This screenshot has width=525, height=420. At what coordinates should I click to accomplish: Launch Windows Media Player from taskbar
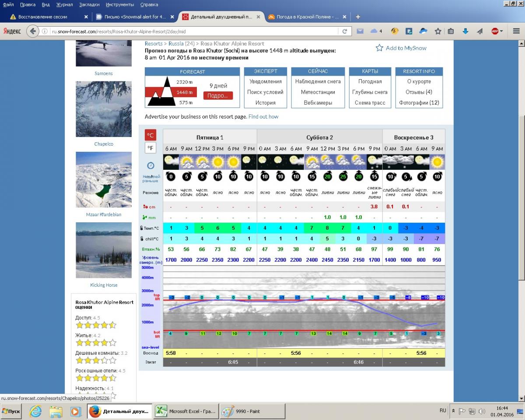[75, 411]
